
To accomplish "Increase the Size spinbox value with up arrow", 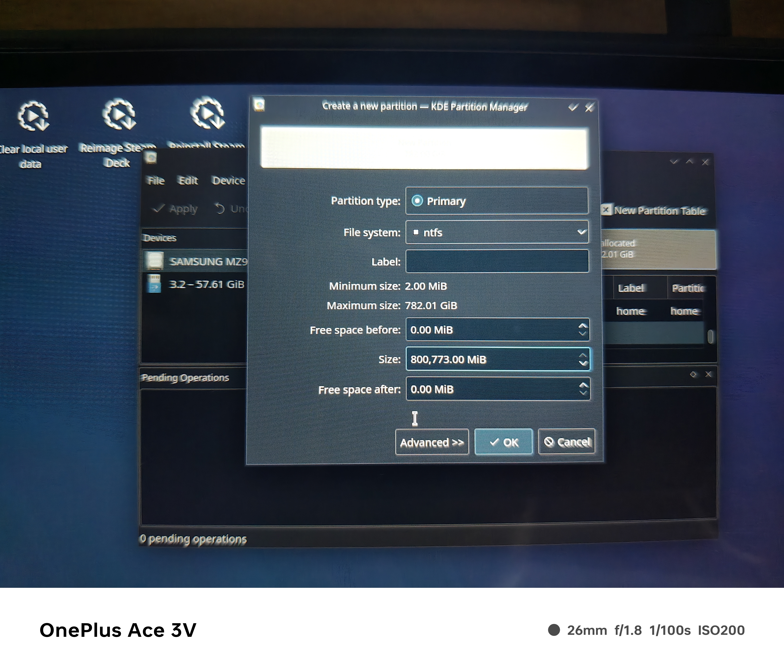I will click(x=583, y=355).
